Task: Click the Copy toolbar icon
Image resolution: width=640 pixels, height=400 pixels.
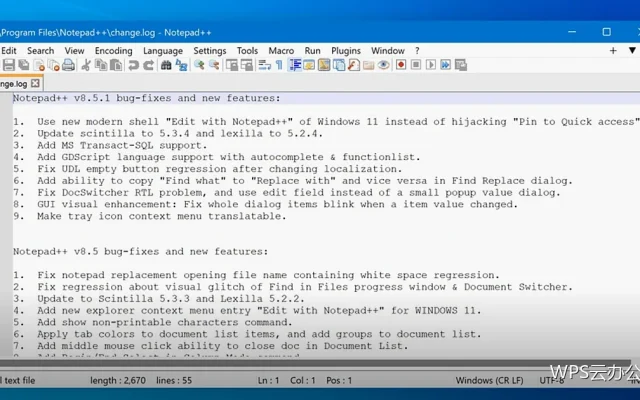Action: click(x=101, y=65)
